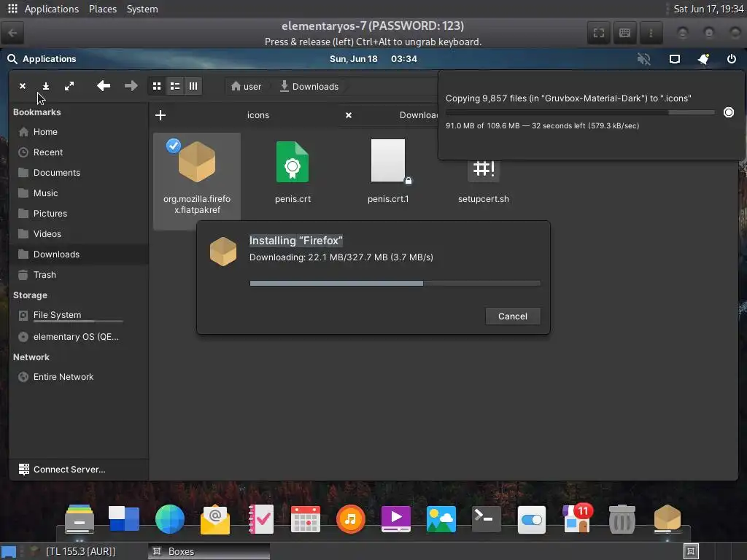Open Boxes three-dot options menu
Image resolution: width=747 pixels, height=560 pixels.
pos(651,33)
